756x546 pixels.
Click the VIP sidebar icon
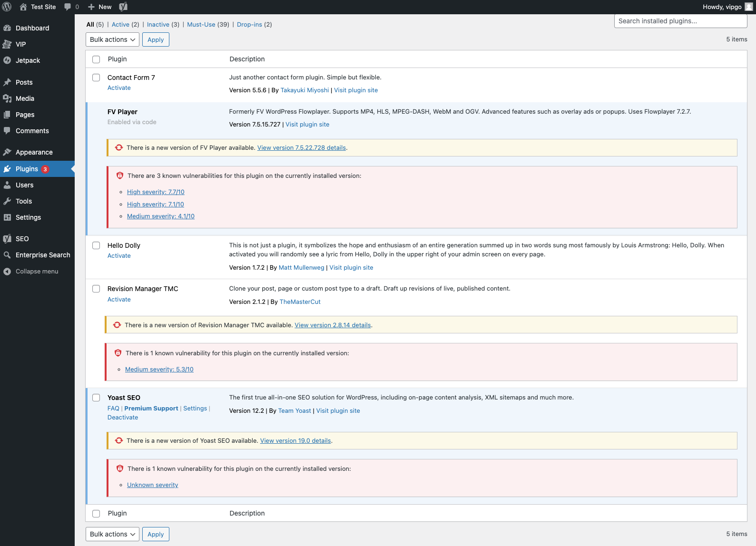7,44
